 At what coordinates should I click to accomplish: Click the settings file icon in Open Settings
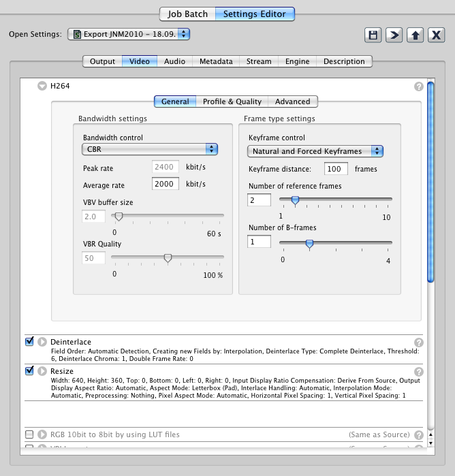pos(77,34)
